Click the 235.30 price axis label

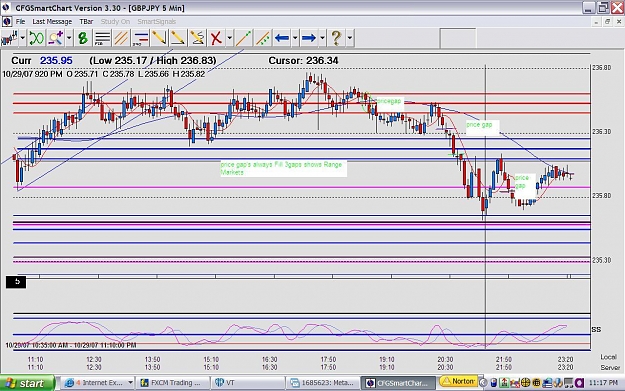tap(601, 260)
